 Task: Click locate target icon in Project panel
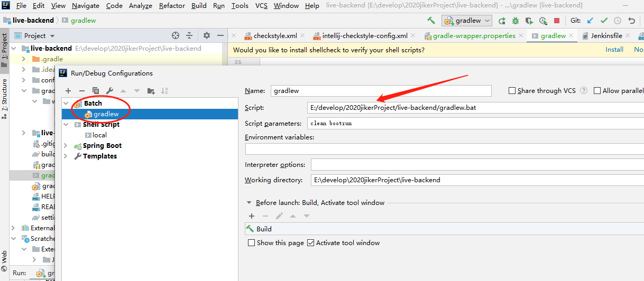tap(176, 36)
